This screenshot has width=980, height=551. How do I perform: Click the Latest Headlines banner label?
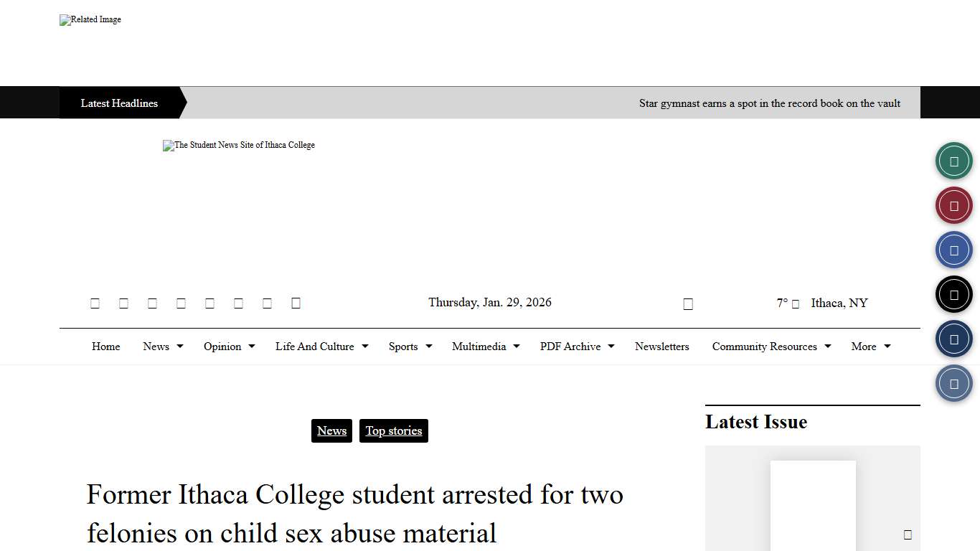(x=118, y=103)
